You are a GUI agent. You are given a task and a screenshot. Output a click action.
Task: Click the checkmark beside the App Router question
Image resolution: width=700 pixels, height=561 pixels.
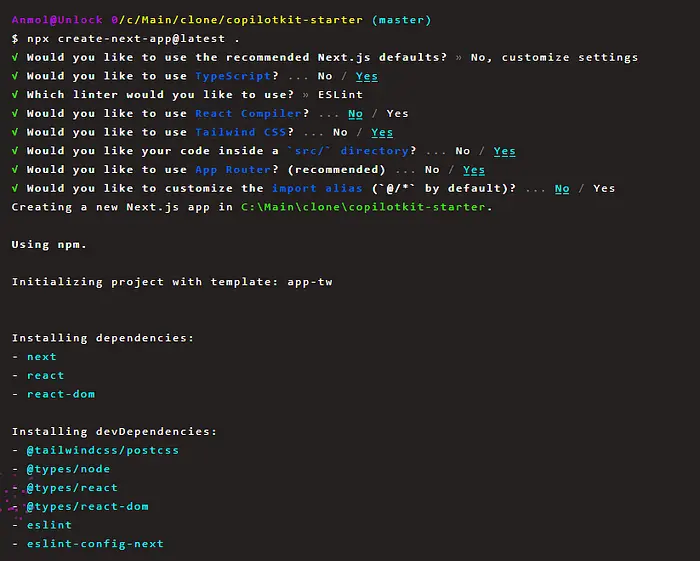click(15, 170)
